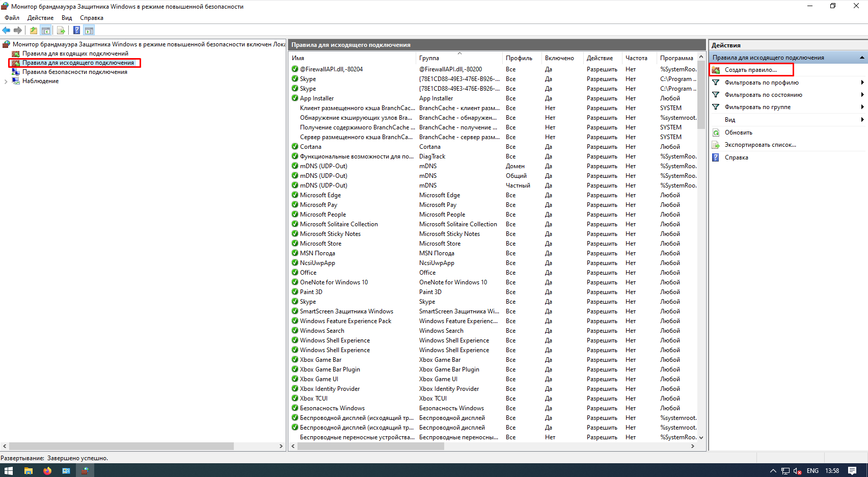Open the Действие menu
Screen dimensions: 868x477
tap(40, 18)
